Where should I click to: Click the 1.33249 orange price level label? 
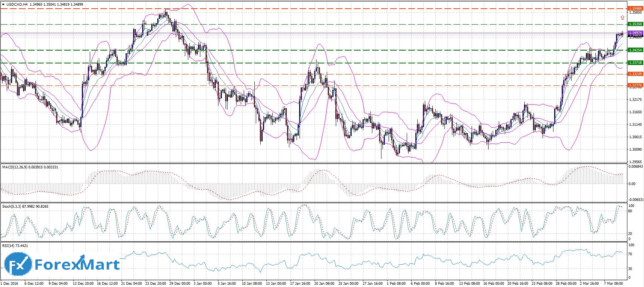coord(635,74)
